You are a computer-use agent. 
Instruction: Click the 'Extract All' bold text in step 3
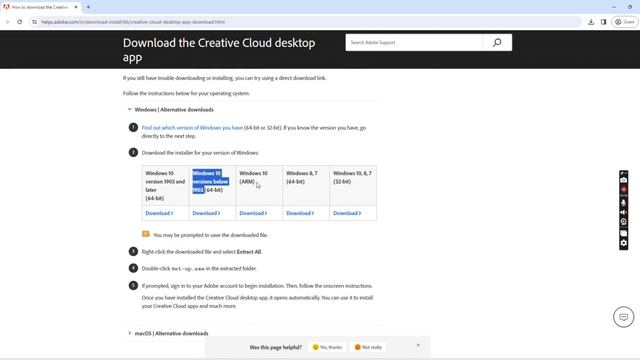coord(249,252)
